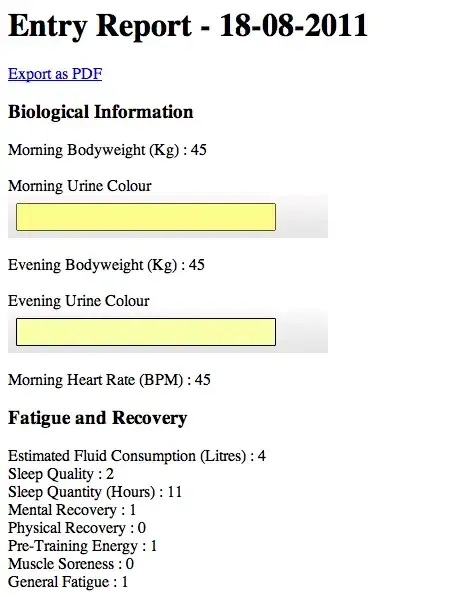Click the Entry Report 18-08-2011 heading
The width and height of the screenshot is (476, 597).
point(188,26)
